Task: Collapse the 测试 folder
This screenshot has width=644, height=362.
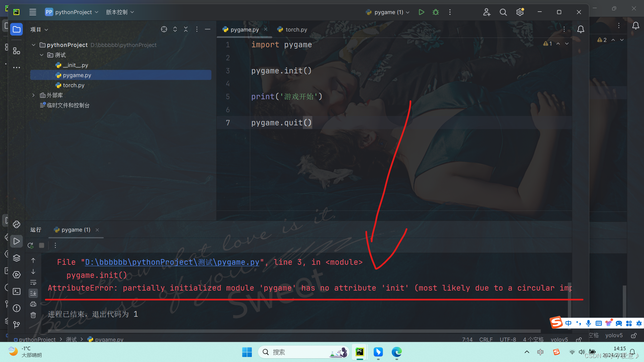Action: point(42,55)
